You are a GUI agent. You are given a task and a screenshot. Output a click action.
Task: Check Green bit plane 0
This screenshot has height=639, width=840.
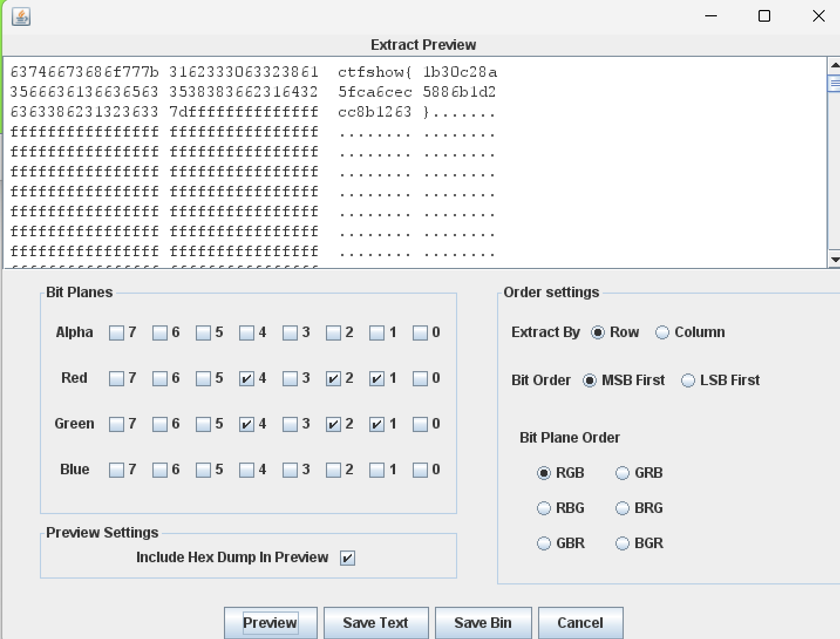(420, 424)
